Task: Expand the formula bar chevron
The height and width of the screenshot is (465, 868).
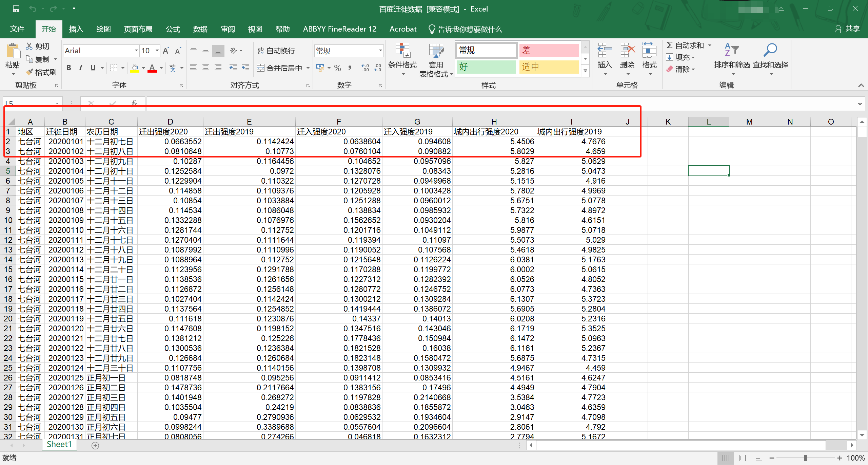Action: point(860,104)
